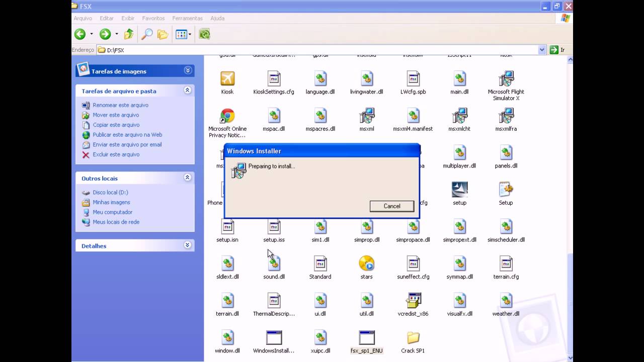Select the livingwater.dll file icon
Viewport: 644px width, 362px height.
coord(367,78)
